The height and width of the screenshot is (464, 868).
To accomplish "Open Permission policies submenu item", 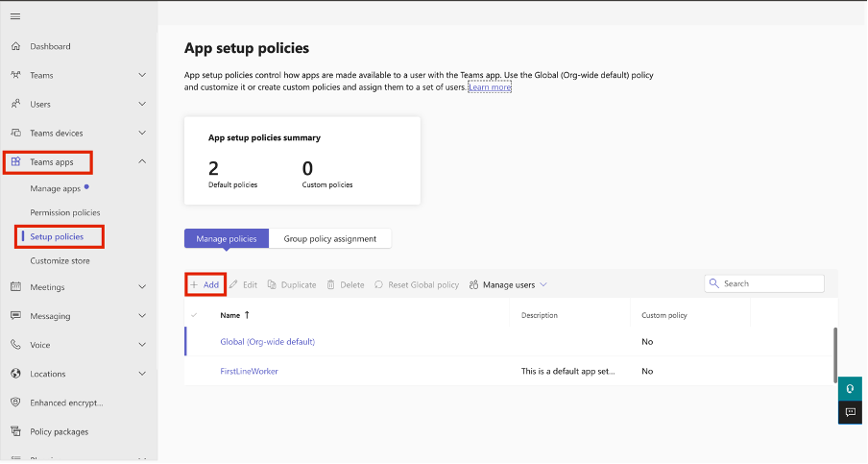I will [65, 212].
